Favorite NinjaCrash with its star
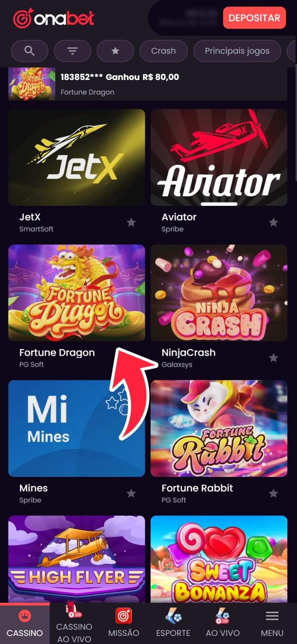297x644 pixels. pyautogui.click(x=273, y=358)
